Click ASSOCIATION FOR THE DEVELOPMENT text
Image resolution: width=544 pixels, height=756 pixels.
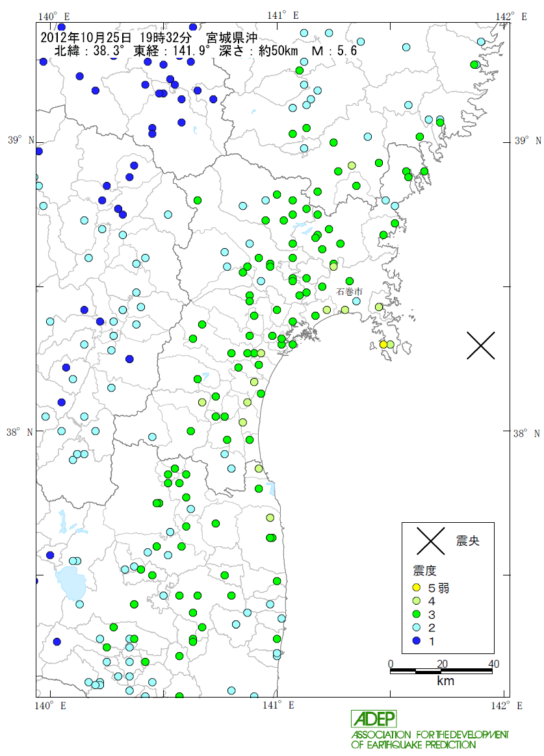430,735
